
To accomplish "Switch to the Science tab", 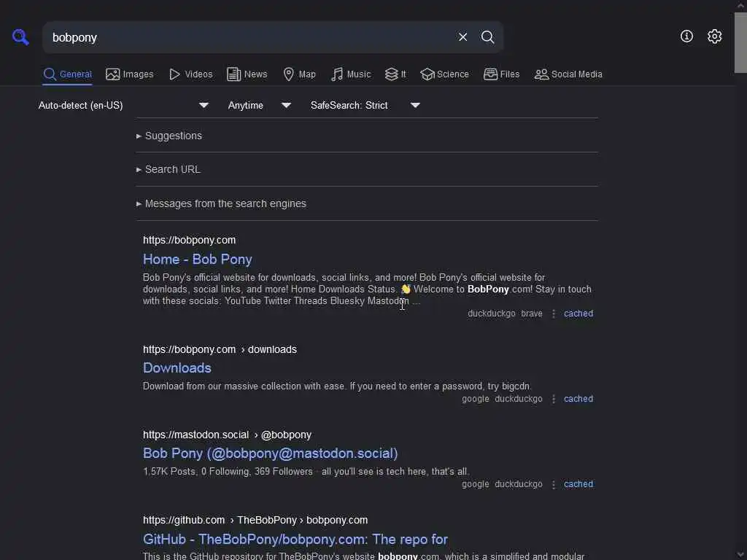I will (444, 74).
